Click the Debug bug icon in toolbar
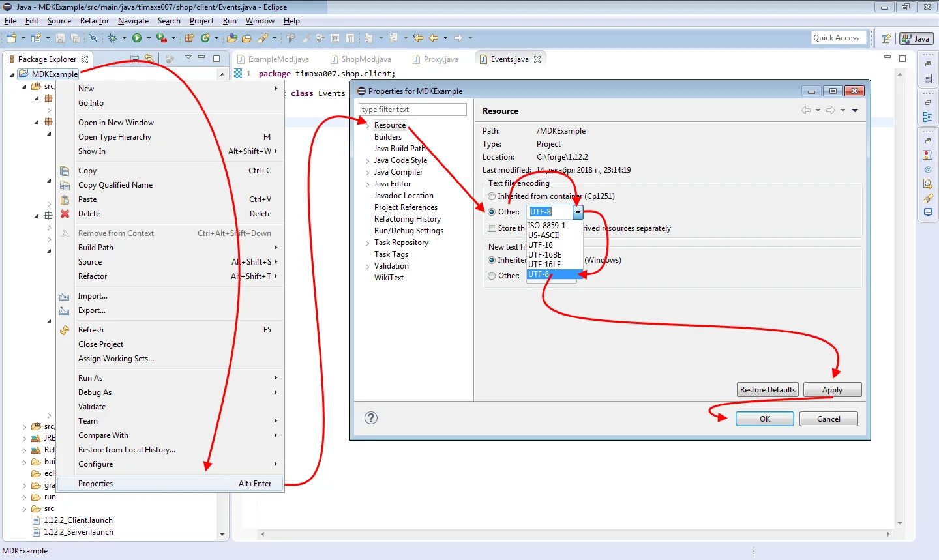This screenshot has height=560, width=939. click(x=112, y=38)
